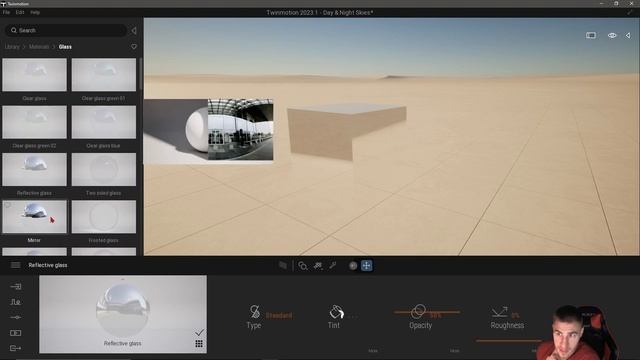Select Clear glass green 02 thumbnail
Screen dimensions: 640x360
tap(34, 122)
